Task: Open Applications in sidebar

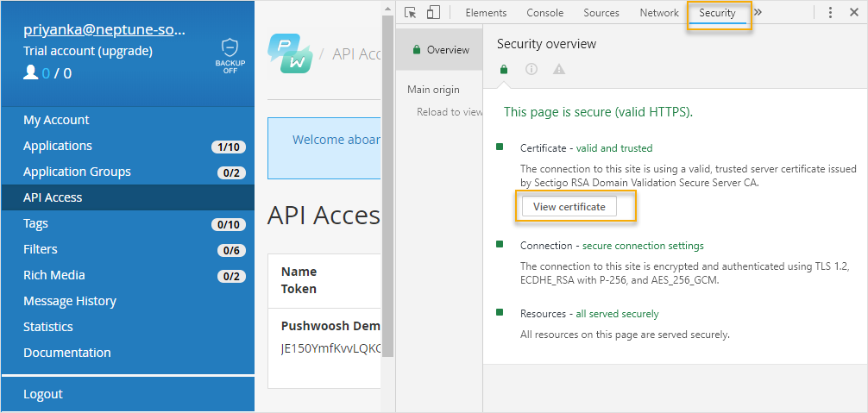Action: [128, 146]
